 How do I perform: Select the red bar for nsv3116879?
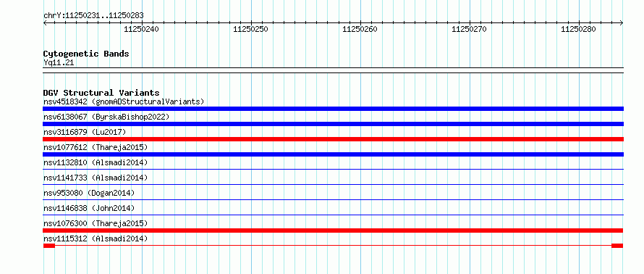point(333,139)
